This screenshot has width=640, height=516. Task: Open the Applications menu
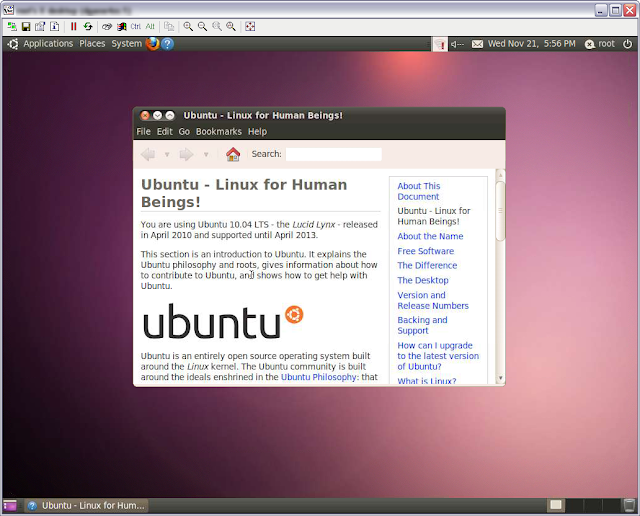tap(48, 44)
